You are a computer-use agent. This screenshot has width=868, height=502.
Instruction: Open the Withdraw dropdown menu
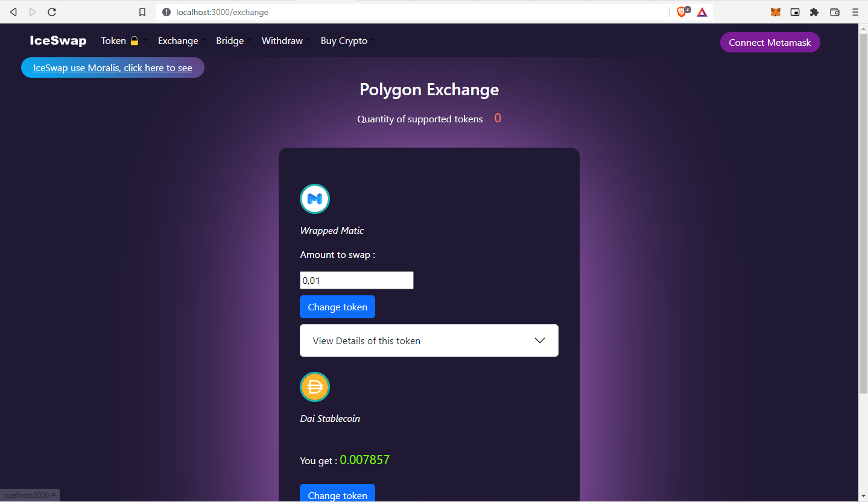[286, 41]
